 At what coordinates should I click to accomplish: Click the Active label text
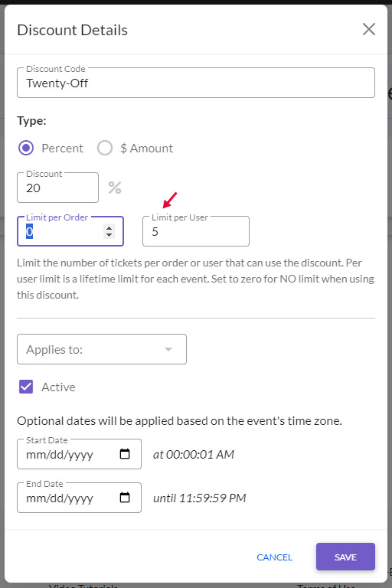pos(58,387)
